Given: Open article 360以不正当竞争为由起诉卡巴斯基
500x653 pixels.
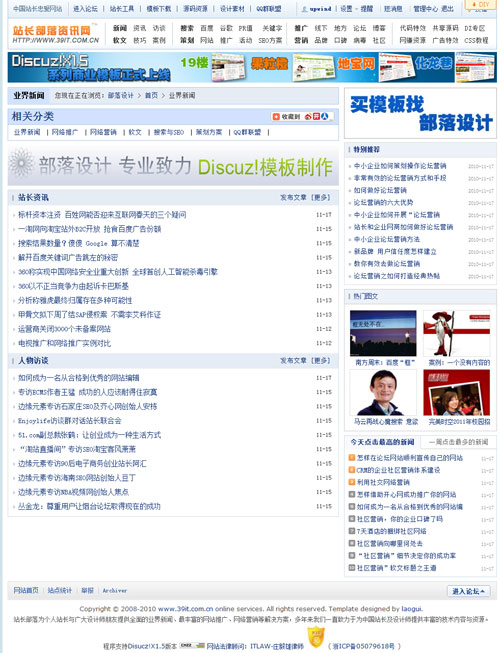Looking at the screenshot, I should [73, 286].
